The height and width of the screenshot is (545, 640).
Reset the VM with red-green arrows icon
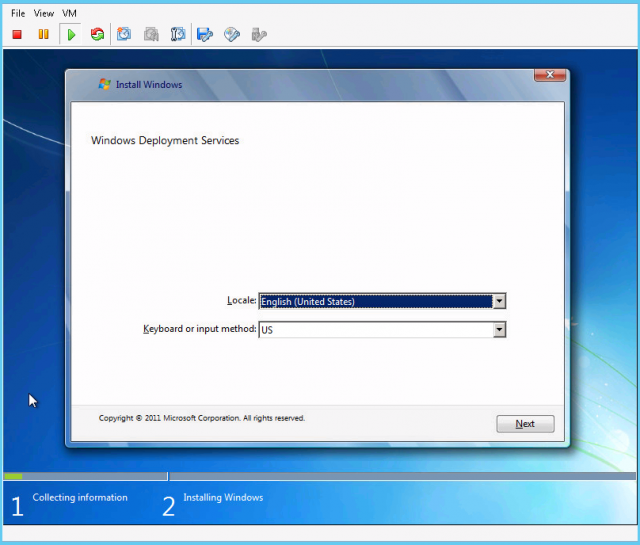point(97,34)
